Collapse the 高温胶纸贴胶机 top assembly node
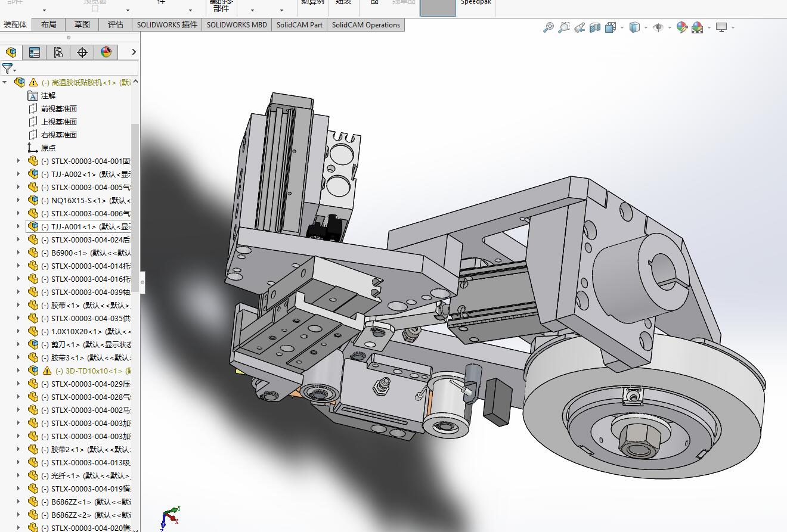787x532 pixels. point(5,82)
